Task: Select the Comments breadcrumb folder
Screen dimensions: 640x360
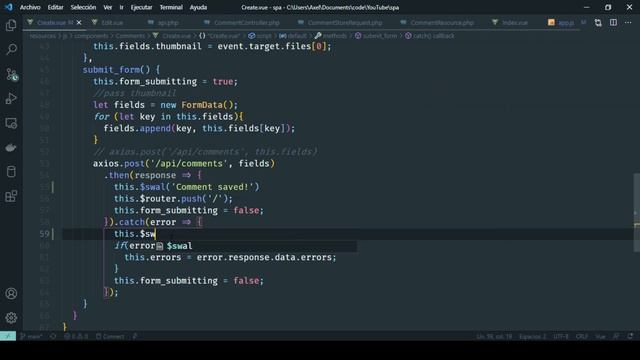Action: (130, 36)
